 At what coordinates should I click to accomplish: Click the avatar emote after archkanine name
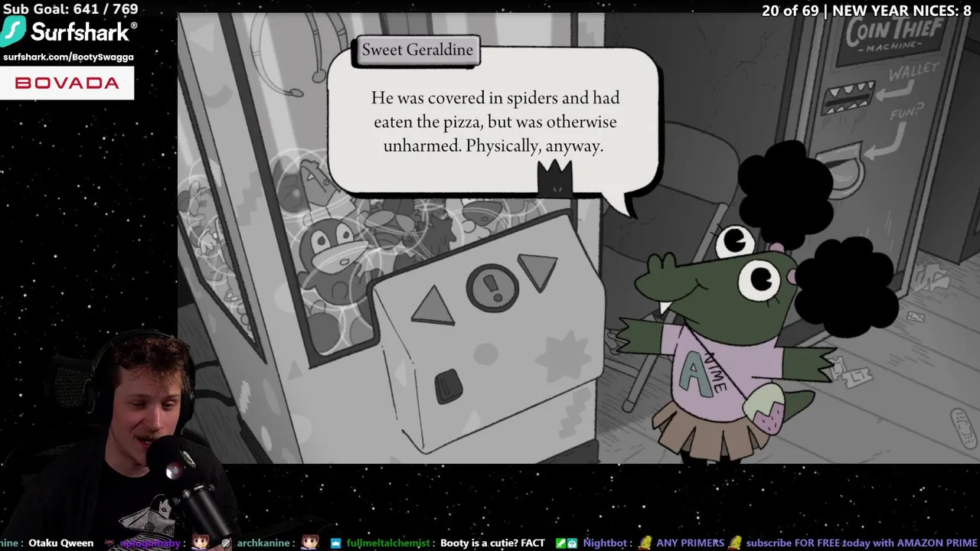click(309, 543)
